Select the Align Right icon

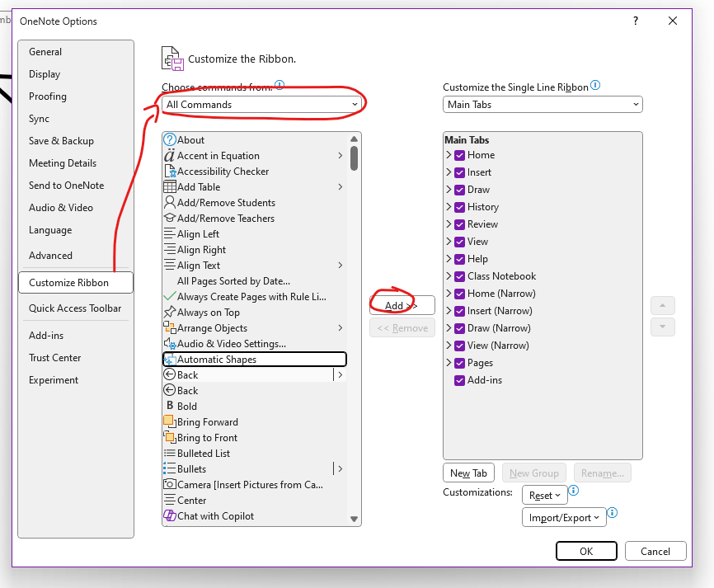point(169,249)
